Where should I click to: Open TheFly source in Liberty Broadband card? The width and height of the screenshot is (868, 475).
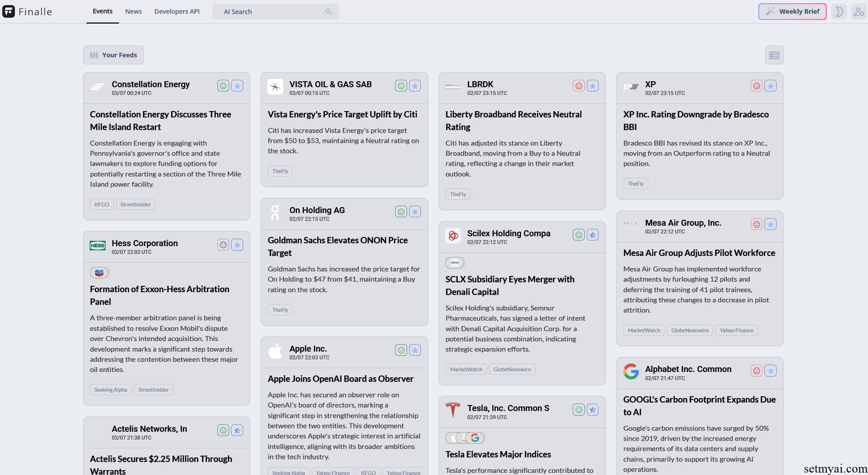[x=458, y=194]
